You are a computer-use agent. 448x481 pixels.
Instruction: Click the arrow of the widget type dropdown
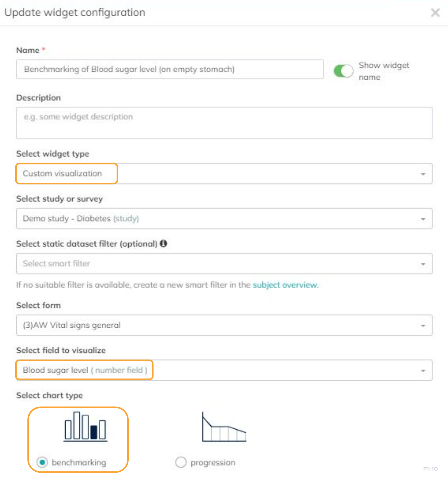423,174
